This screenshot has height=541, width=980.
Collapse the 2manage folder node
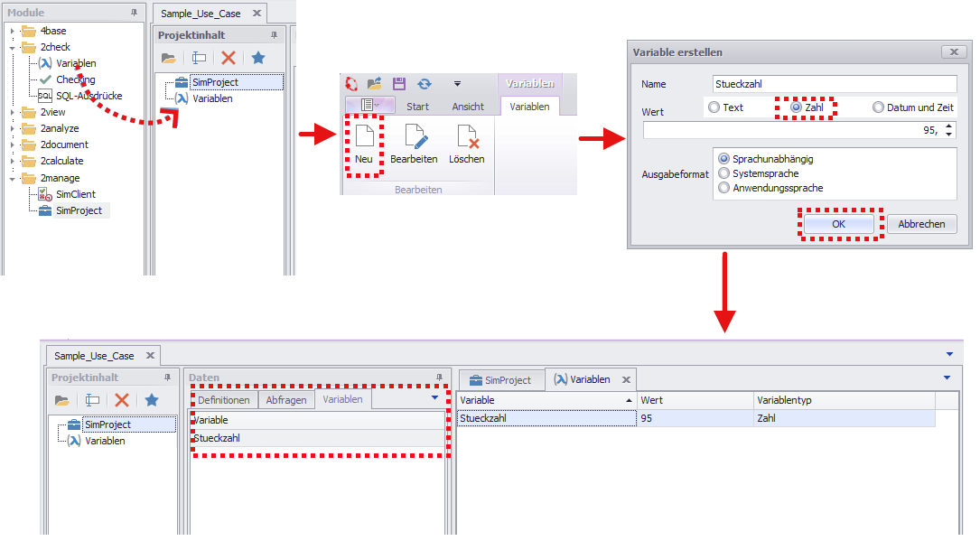tap(12, 178)
